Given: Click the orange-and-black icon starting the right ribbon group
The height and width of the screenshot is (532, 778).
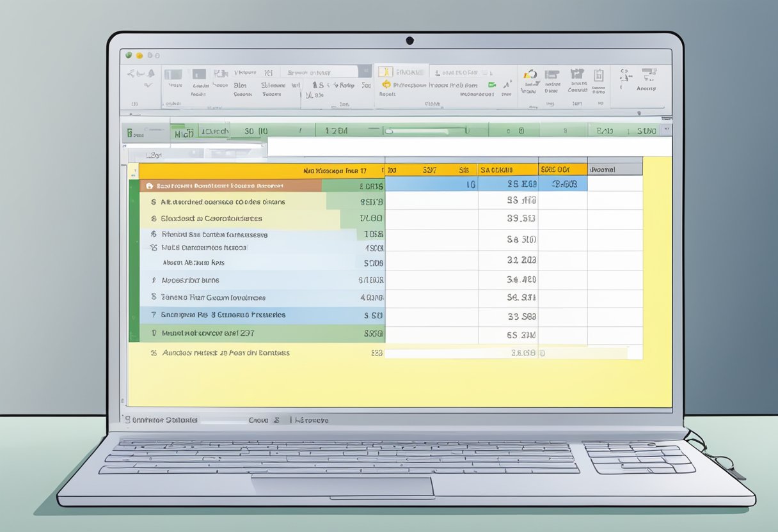Looking at the screenshot, I should pyautogui.click(x=529, y=74).
